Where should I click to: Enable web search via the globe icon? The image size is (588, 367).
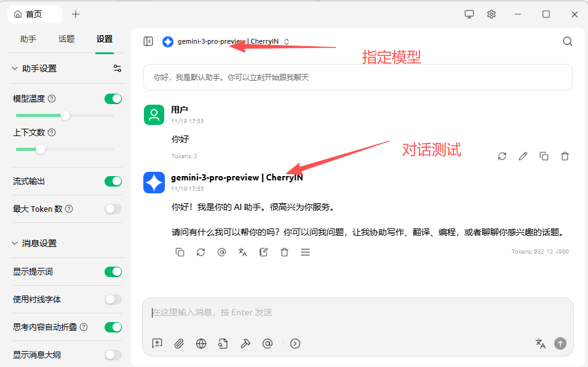[201, 344]
